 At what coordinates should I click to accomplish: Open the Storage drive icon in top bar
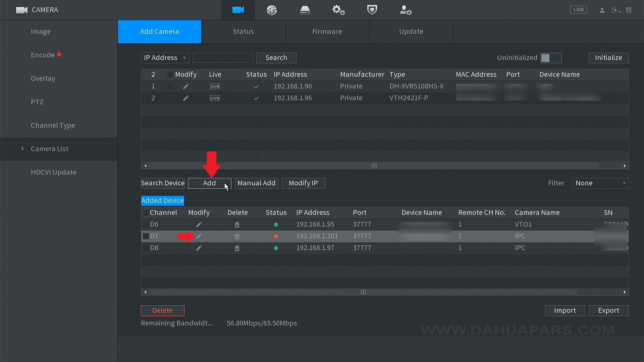(x=305, y=10)
